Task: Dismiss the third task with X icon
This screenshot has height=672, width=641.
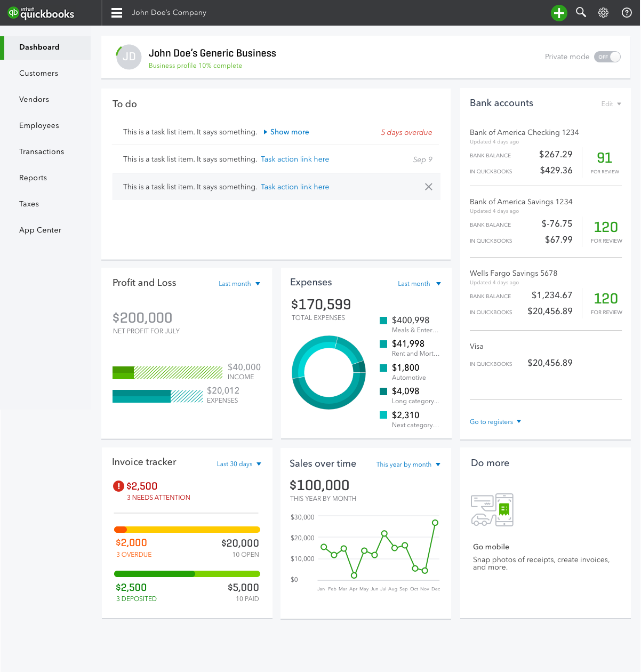Action: pyautogui.click(x=429, y=187)
